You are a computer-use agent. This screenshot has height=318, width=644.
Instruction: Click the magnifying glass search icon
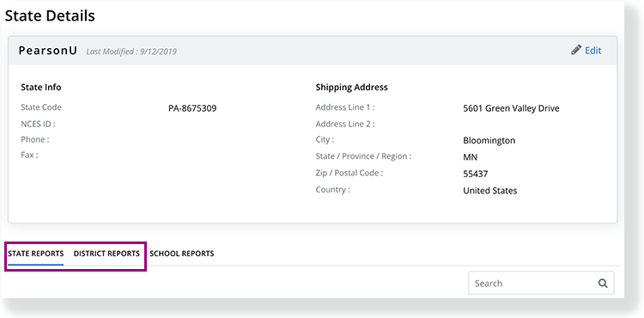[603, 283]
